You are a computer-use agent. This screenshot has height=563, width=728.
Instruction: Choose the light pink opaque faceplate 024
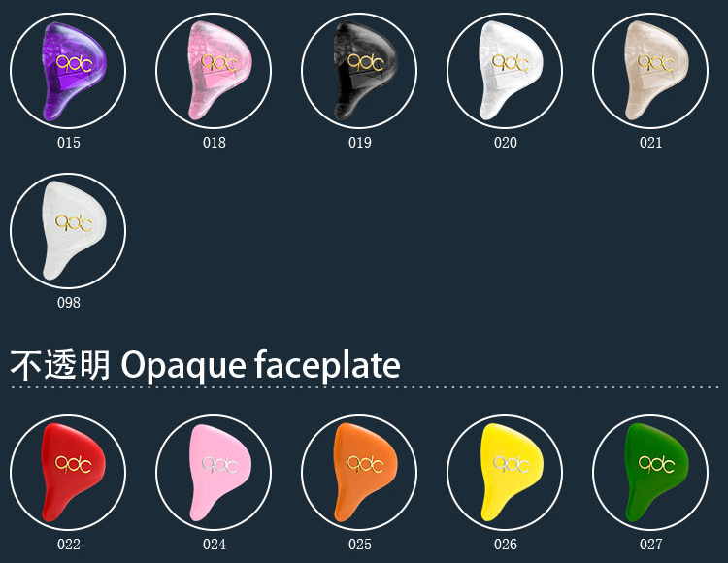coord(214,473)
